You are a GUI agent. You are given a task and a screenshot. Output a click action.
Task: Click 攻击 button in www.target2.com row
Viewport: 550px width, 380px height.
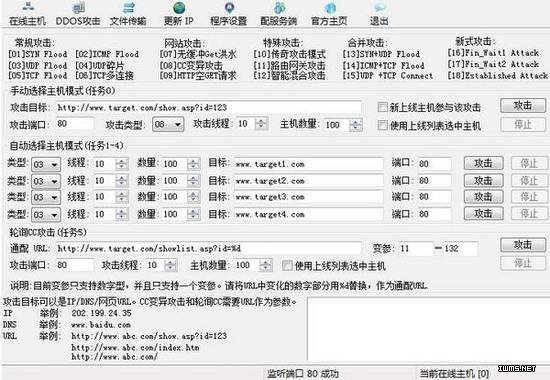[x=483, y=180]
